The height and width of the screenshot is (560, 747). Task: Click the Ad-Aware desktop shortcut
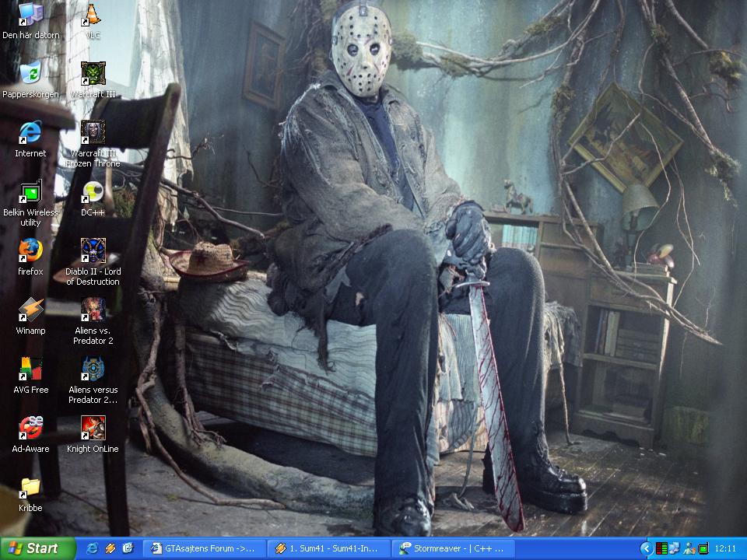[31, 434]
